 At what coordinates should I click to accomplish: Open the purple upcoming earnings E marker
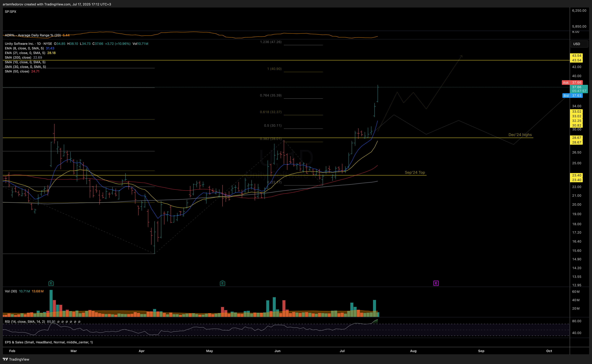[x=436, y=283]
